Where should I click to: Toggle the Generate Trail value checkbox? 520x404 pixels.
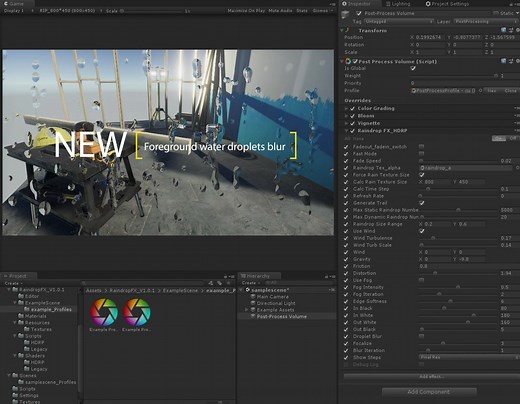422,203
